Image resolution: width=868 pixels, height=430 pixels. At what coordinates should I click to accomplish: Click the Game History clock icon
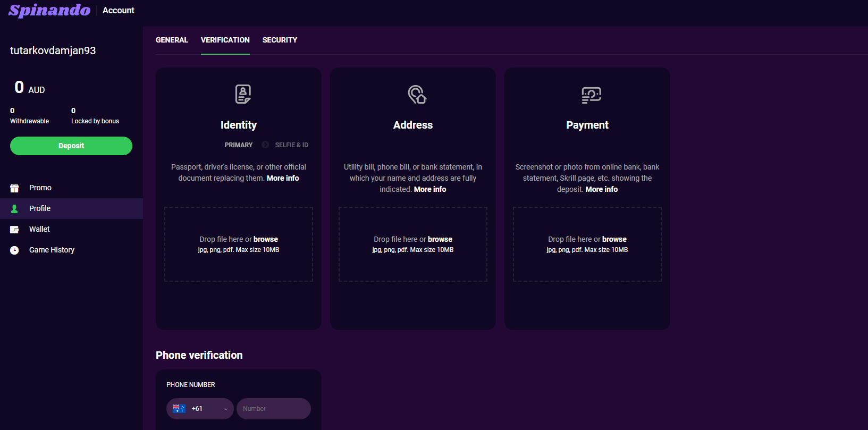(14, 250)
